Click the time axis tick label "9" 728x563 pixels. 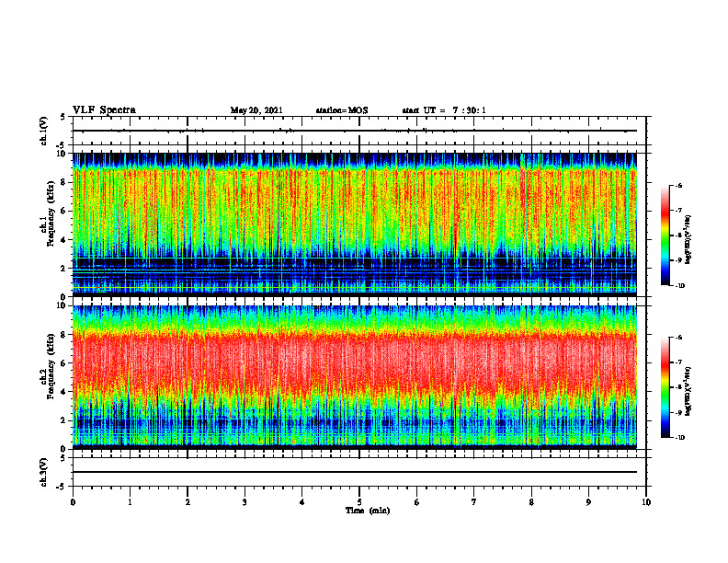click(x=588, y=502)
